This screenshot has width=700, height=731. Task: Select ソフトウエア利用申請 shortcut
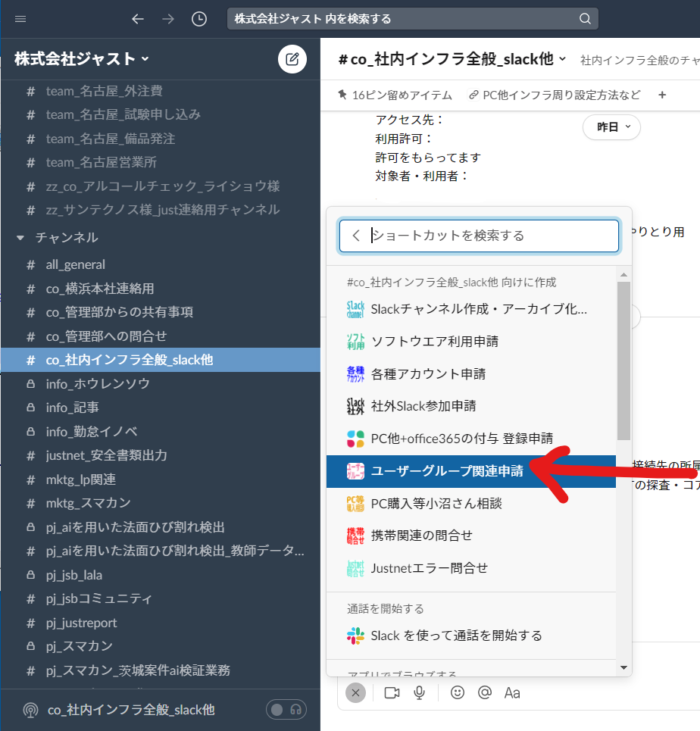pyautogui.click(x=471, y=341)
